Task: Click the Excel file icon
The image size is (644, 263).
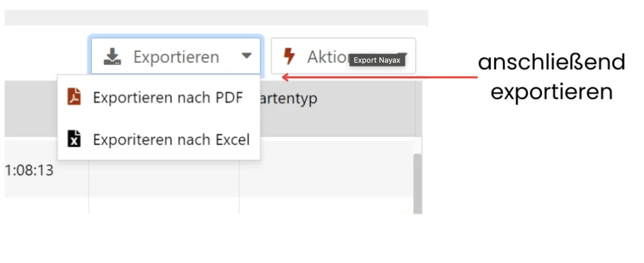Action: coord(74,139)
